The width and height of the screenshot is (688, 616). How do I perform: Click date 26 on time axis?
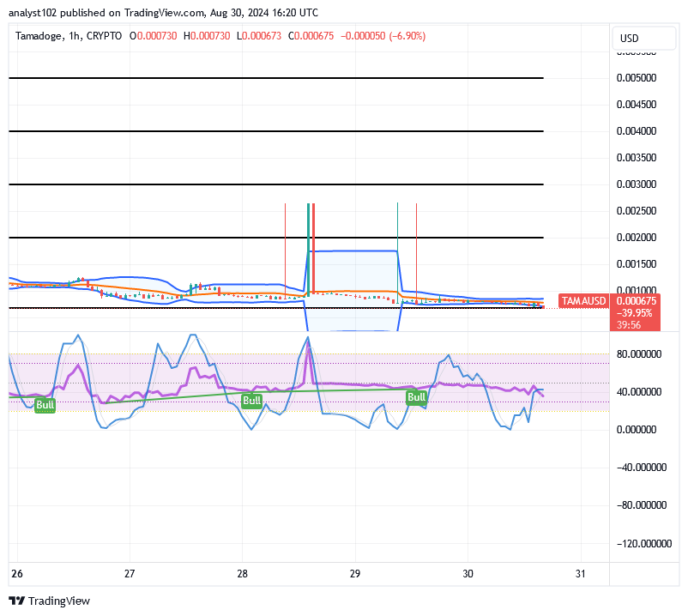click(x=17, y=573)
